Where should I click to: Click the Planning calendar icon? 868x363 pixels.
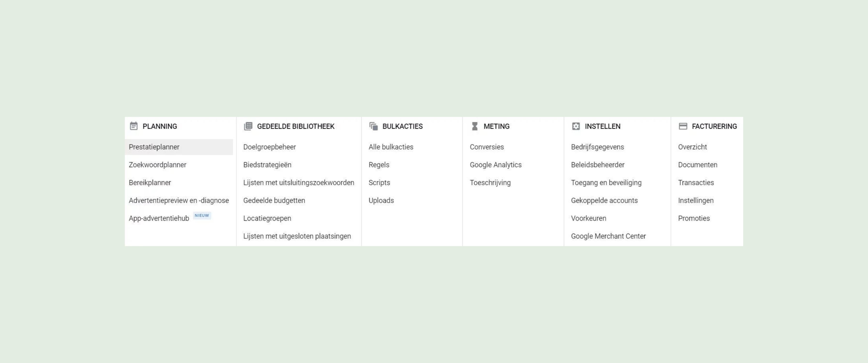point(134,126)
